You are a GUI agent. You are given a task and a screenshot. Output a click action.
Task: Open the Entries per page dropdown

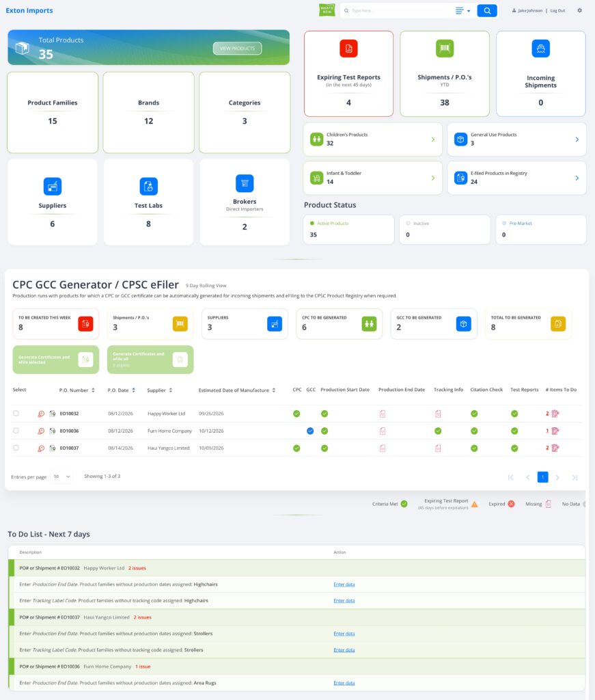click(61, 476)
